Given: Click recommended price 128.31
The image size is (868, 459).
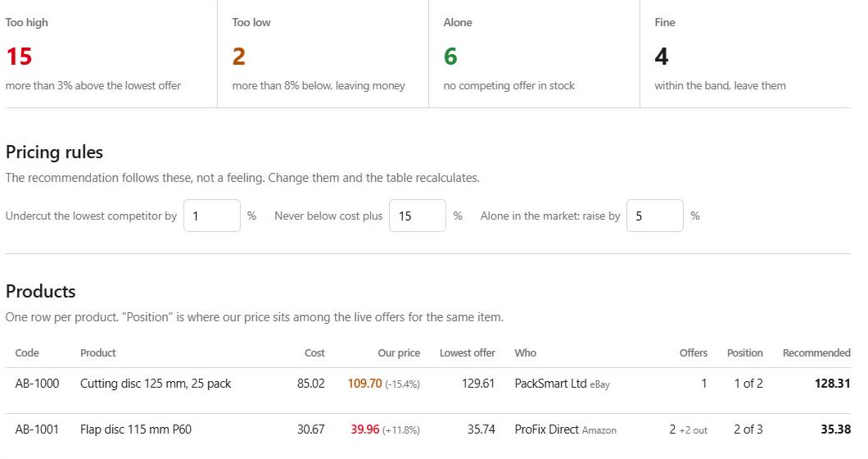Looking at the screenshot, I should pos(833,383).
